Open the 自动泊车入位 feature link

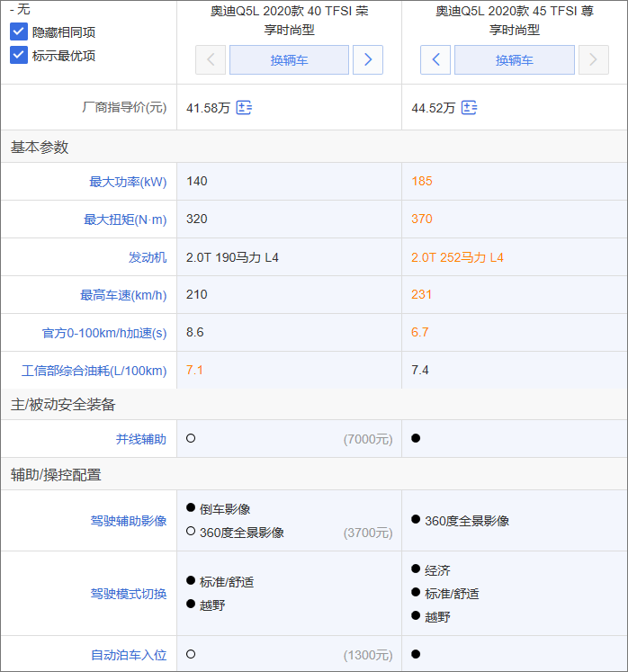pos(129,655)
